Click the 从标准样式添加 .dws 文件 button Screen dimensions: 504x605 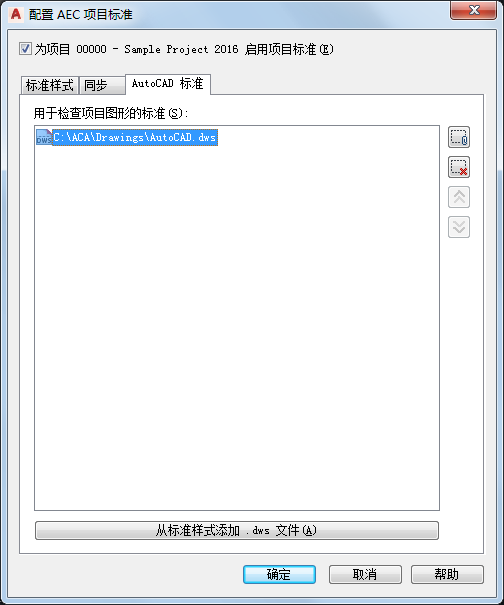[x=237, y=531]
